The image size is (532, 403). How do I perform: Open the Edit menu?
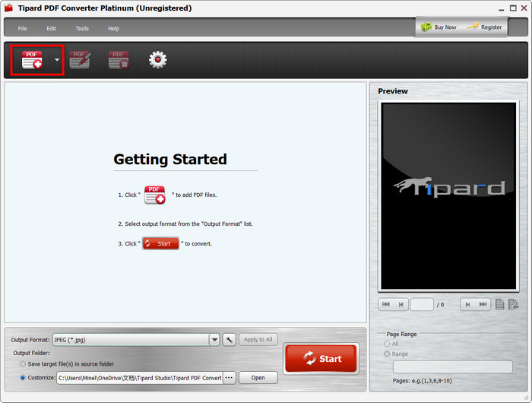point(51,29)
